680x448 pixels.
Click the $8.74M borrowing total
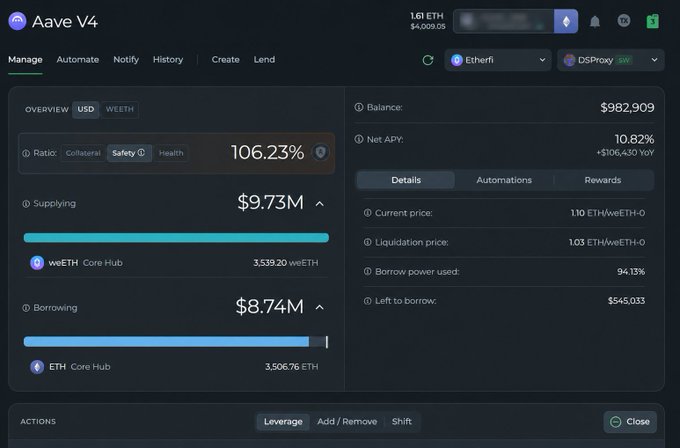(x=270, y=307)
